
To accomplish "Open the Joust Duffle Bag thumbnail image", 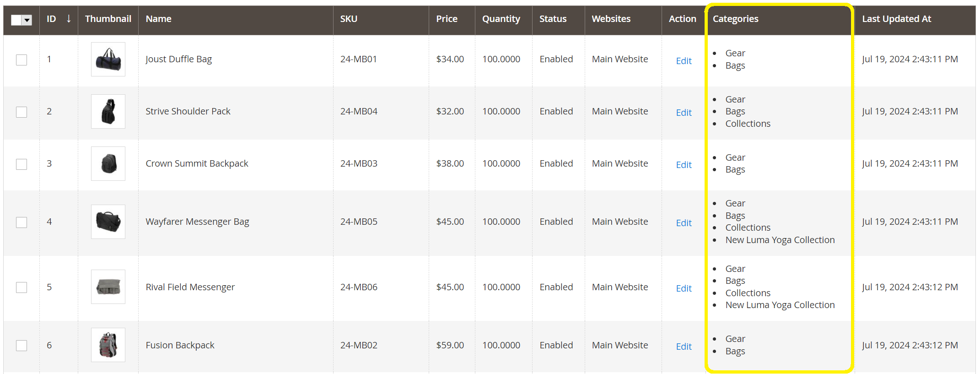I will point(108,60).
